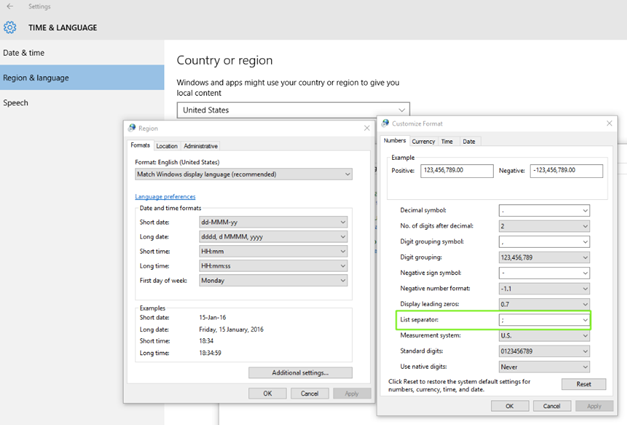Image resolution: width=627 pixels, height=425 pixels.
Task: Switch to the Location tab
Action: [x=167, y=146]
